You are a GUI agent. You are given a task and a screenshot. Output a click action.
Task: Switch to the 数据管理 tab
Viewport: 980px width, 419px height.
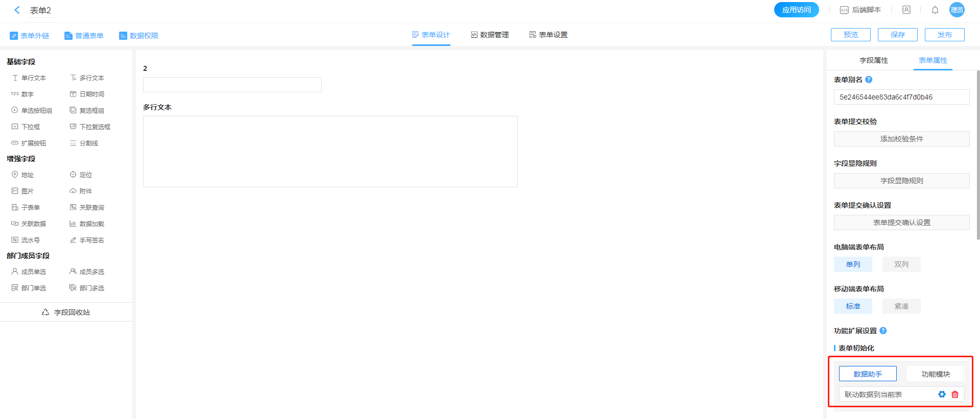coord(489,35)
